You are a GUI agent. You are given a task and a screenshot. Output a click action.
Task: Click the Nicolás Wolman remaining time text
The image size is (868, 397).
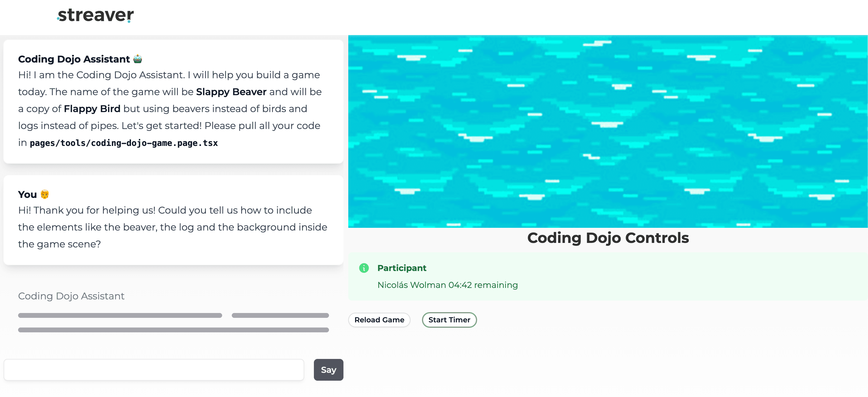448,285
